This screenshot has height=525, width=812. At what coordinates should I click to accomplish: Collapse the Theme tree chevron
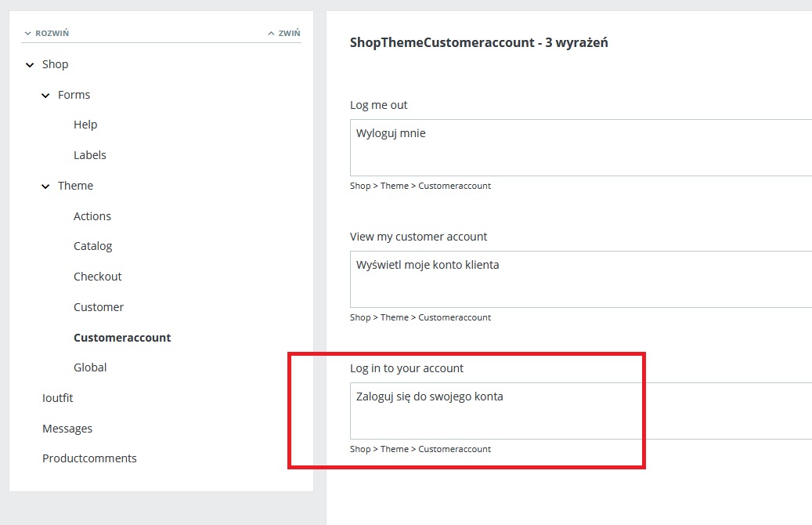click(45, 186)
